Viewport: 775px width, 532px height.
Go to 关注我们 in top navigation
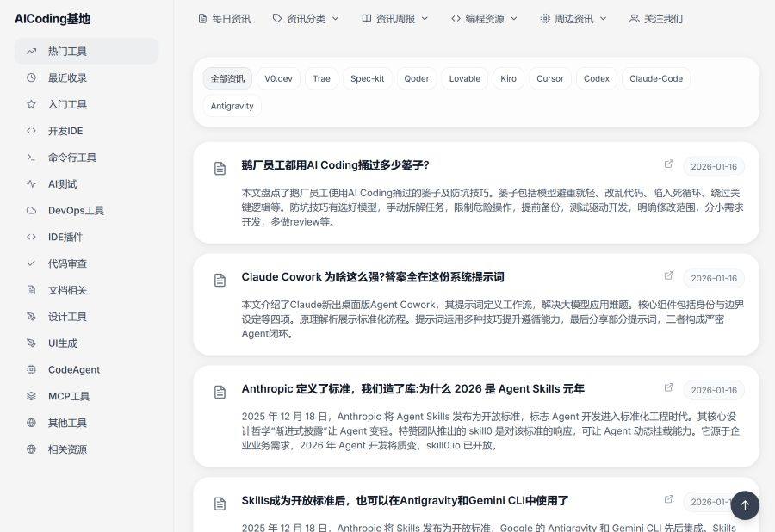(656, 18)
